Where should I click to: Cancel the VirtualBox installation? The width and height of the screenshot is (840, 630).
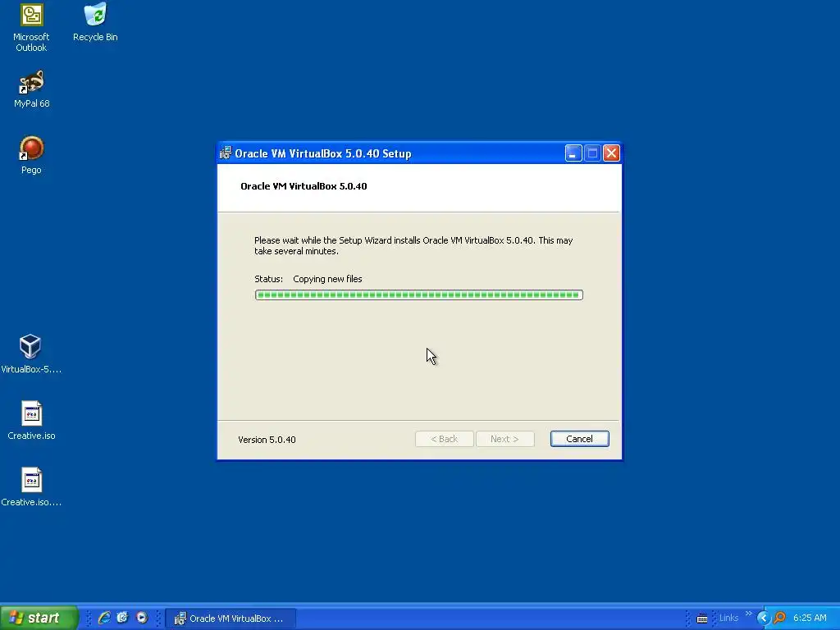580,439
